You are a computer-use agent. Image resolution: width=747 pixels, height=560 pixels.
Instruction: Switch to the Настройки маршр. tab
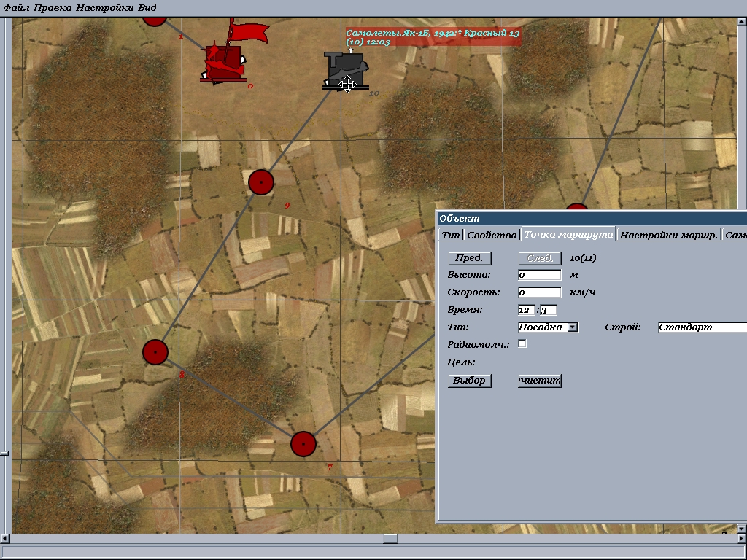click(x=669, y=235)
